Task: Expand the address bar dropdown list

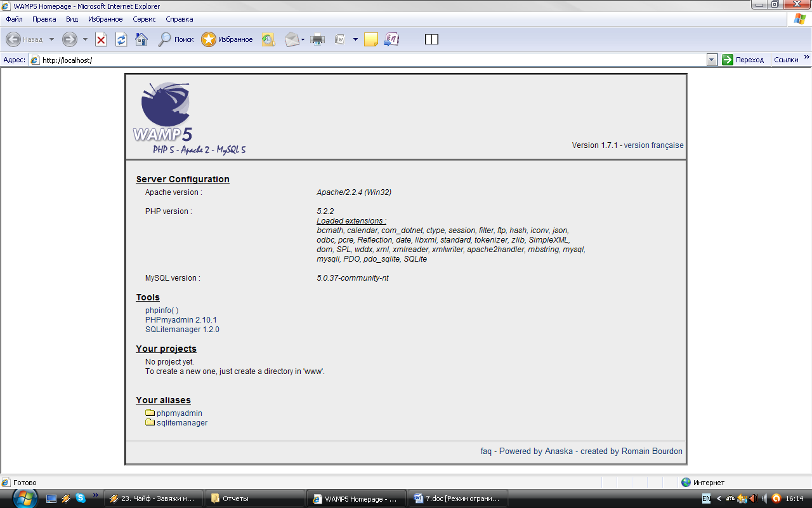Action: pos(712,60)
